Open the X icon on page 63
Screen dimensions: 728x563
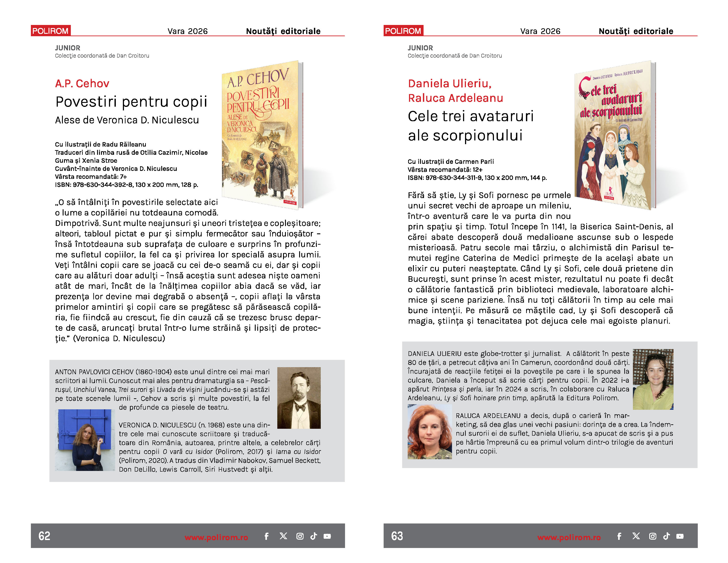click(636, 536)
